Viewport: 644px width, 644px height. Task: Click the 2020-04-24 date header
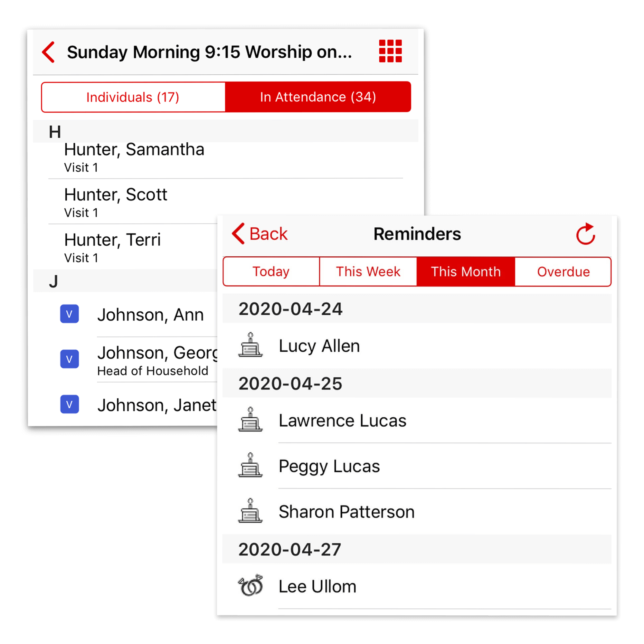[x=417, y=309]
